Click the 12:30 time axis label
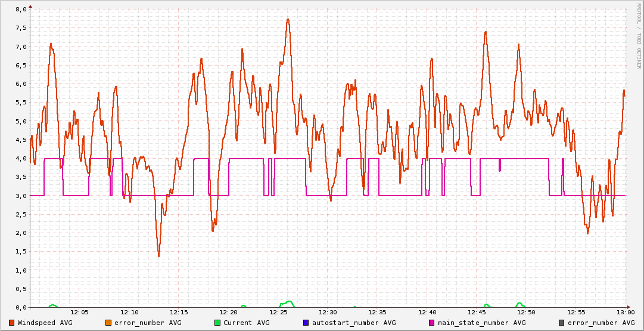644x331 pixels. [328, 312]
